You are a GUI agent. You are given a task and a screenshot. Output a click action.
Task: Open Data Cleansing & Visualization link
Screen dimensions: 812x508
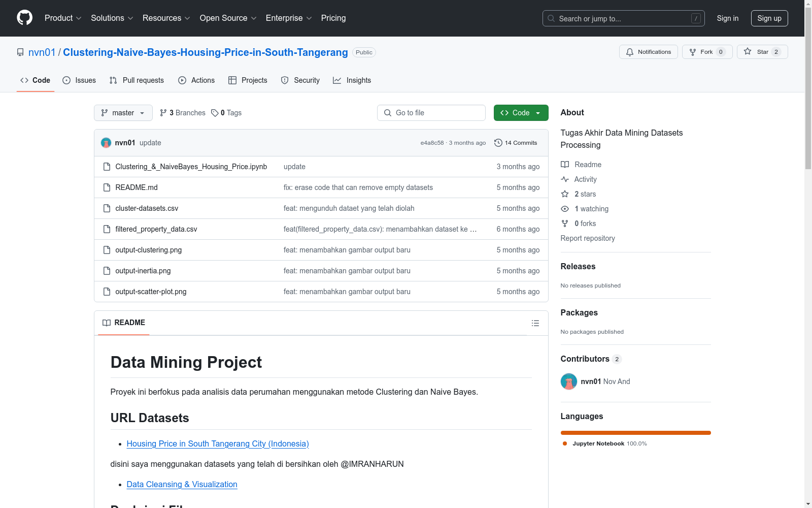(182, 484)
